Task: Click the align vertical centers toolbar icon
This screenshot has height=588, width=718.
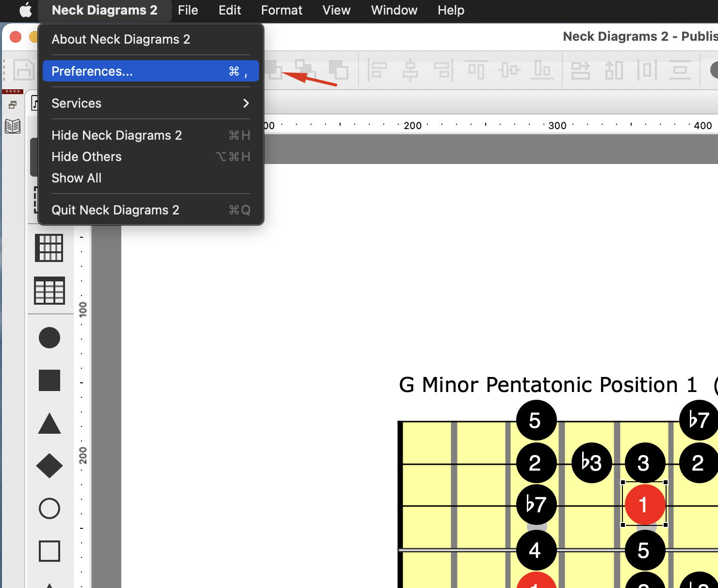Action: (509, 70)
